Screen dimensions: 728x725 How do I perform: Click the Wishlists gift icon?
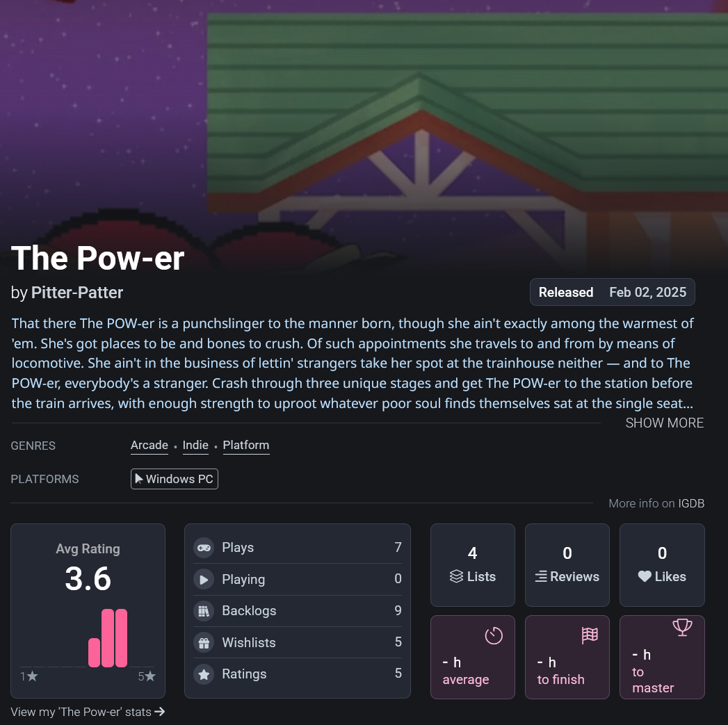[204, 643]
